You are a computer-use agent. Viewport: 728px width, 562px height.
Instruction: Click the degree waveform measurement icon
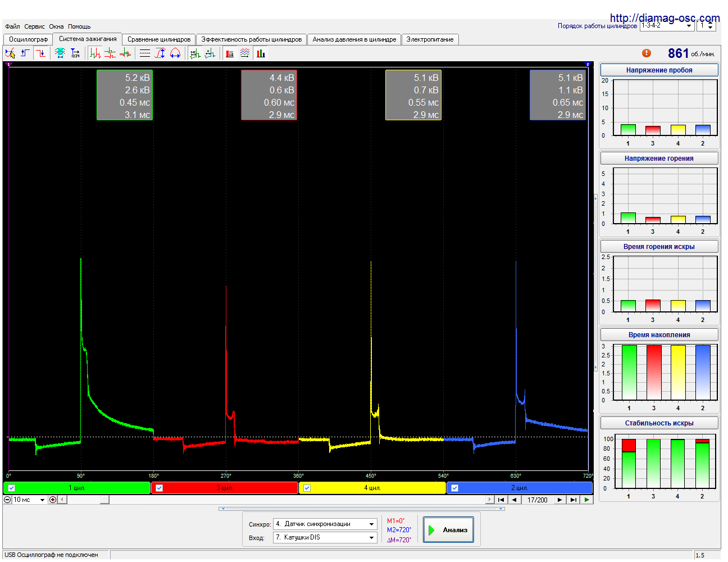tap(210, 53)
